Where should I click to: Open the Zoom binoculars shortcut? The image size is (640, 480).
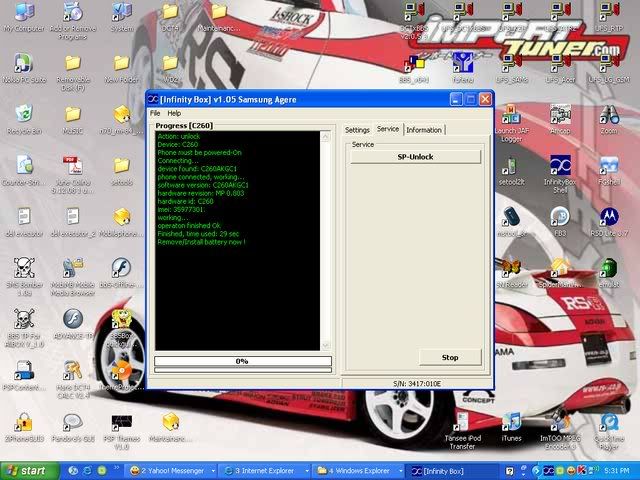pos(609,120)
